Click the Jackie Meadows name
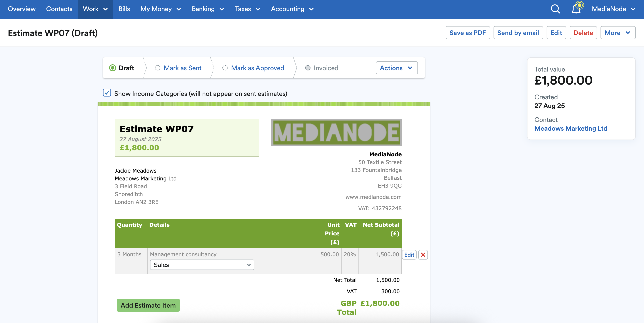Screen dimensions: 644x323 135,171
